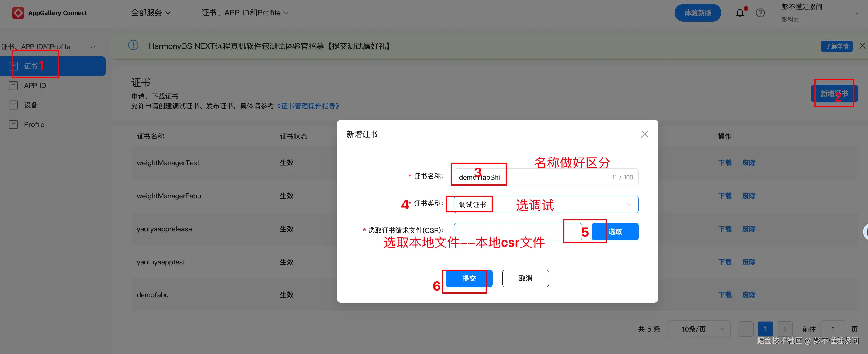The height and width of the screenshot is (354, 868).
Task: Click 选取 to choose a CSR file
Action: click(615, 232)
